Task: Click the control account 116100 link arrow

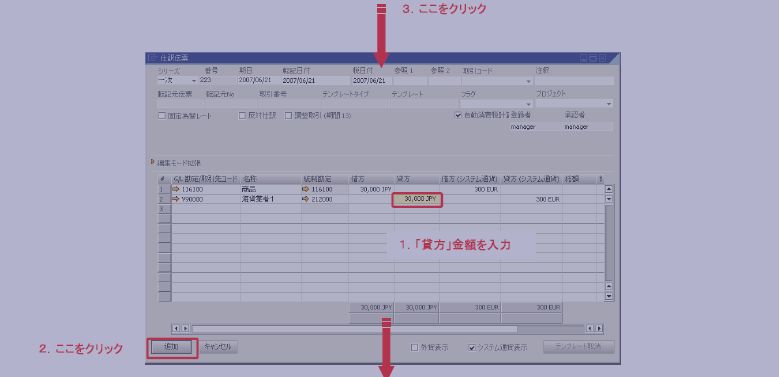Action: tap(306, 189)
